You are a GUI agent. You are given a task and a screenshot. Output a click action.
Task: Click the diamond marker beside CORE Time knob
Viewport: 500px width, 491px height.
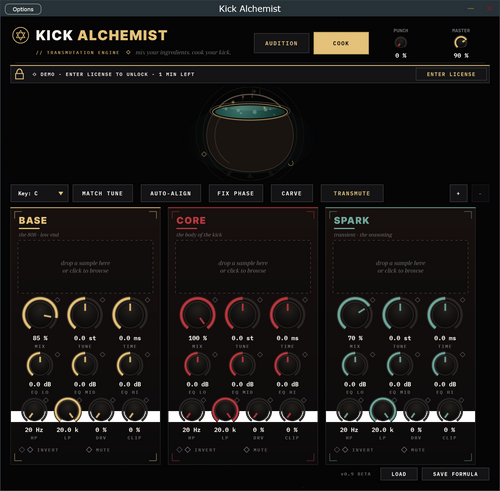[x=305, y=300]
